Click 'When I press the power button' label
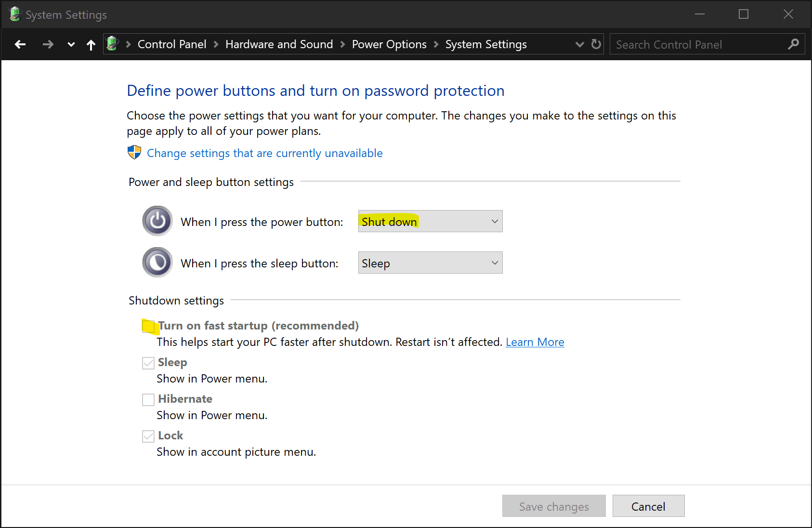Screen dimensions: 812x528 pos(262,222)
